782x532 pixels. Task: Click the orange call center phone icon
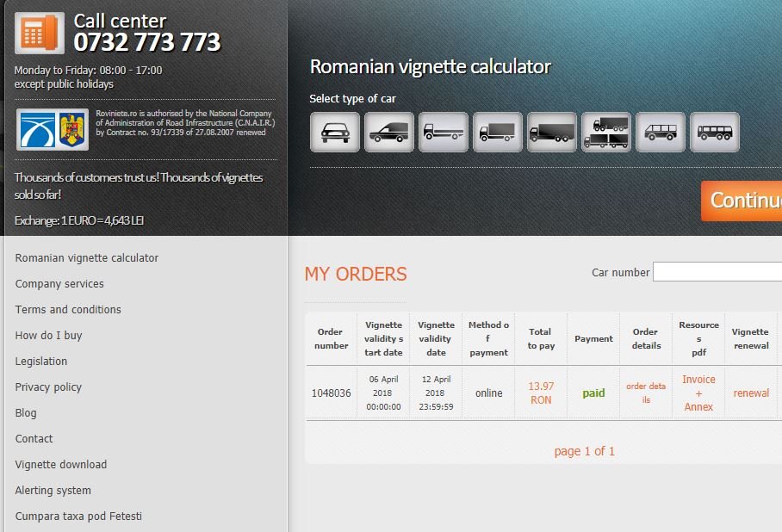tap(39, 33)
